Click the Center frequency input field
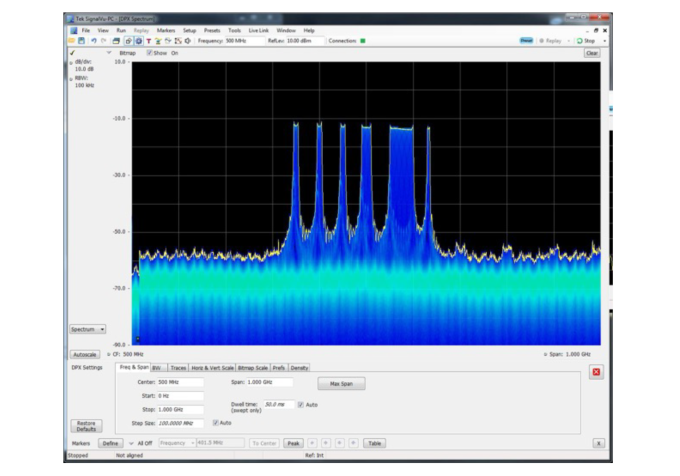680x476 pixels. 180,382
